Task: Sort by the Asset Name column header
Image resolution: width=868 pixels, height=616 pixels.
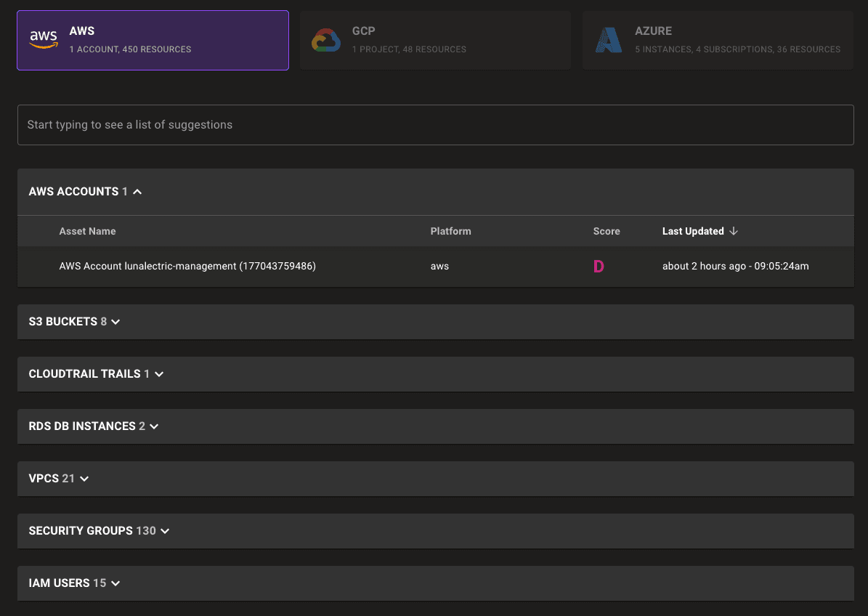Action: click(x=87, y=231)
